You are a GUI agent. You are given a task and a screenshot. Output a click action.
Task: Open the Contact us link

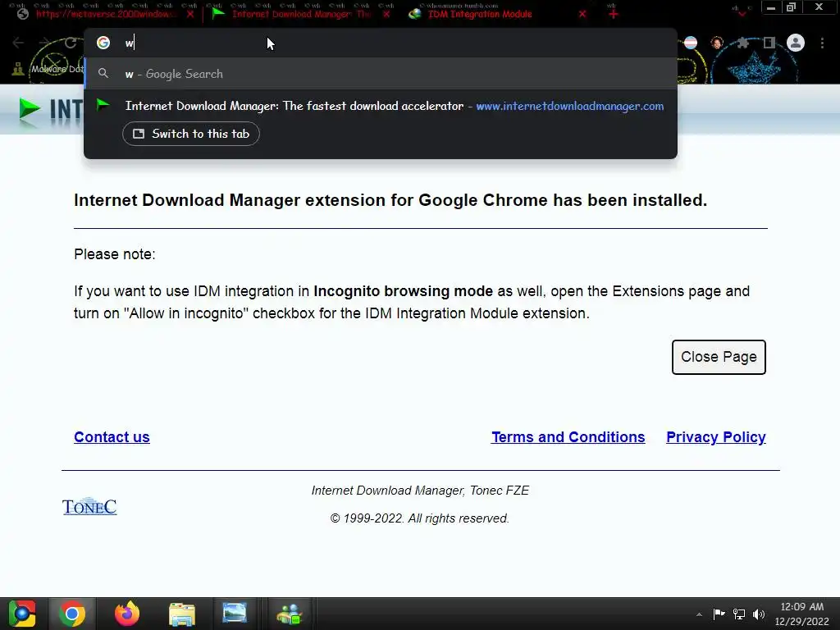pyautogui.click(x=112, y=437)
